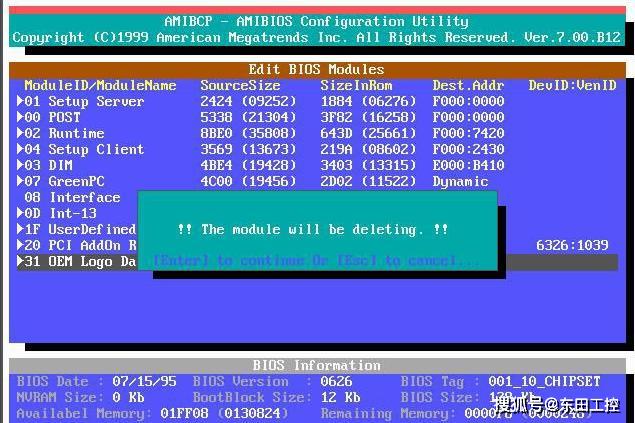Viewport: 635px width, 423px height.
Task: Expand the 01 Setup Server module arrow
Action: tap(20, 101)
